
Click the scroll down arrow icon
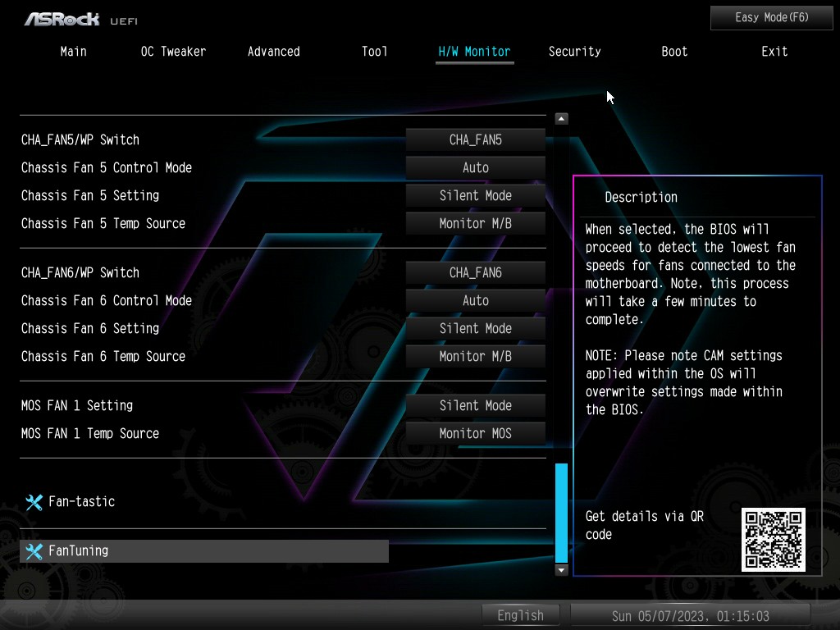[x=561, y=569]
